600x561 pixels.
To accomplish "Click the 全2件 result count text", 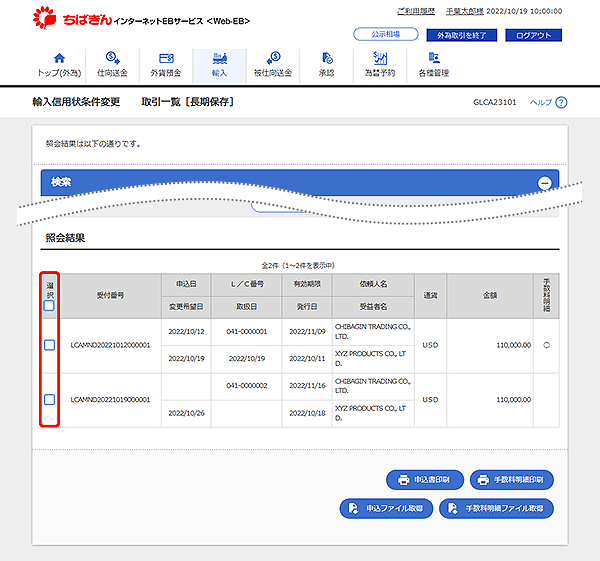I will click(298, 265).
